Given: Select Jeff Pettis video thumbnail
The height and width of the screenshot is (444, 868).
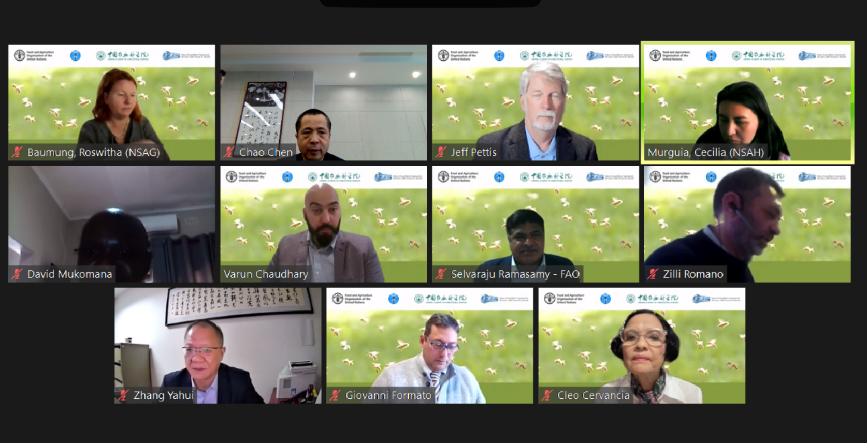Looking at the screenshot, I should pos(536,102).
